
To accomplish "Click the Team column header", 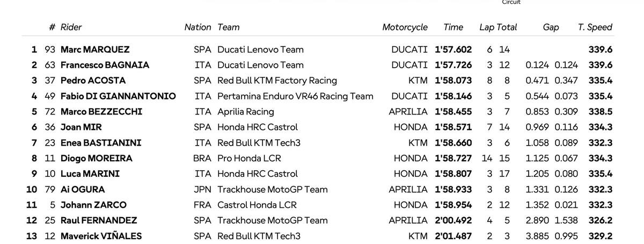I will (229, 27).
